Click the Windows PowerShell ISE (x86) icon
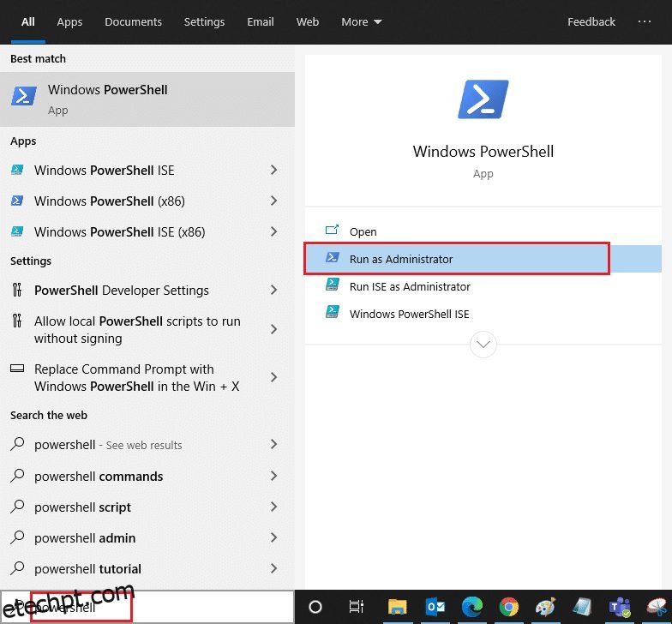 point(17,231)
